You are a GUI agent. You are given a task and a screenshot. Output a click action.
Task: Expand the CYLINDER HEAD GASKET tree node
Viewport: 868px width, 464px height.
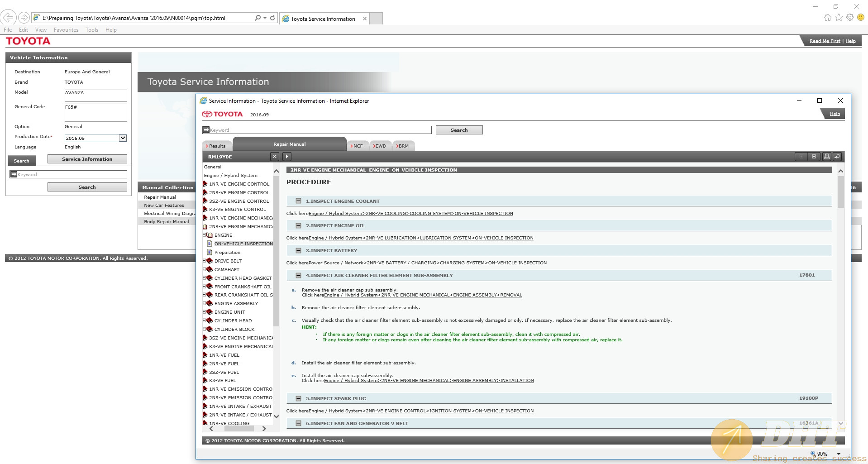point(204,278)
